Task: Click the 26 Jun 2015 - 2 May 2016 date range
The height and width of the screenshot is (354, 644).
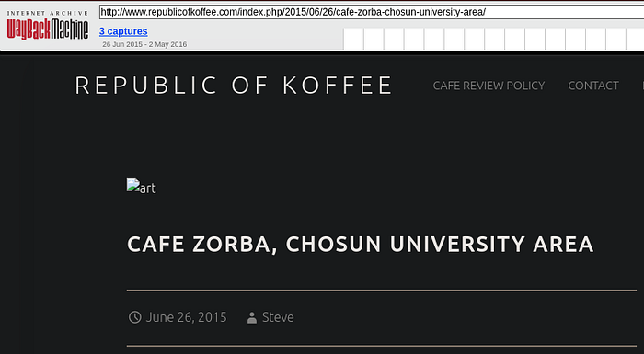Action: (144, 44)
